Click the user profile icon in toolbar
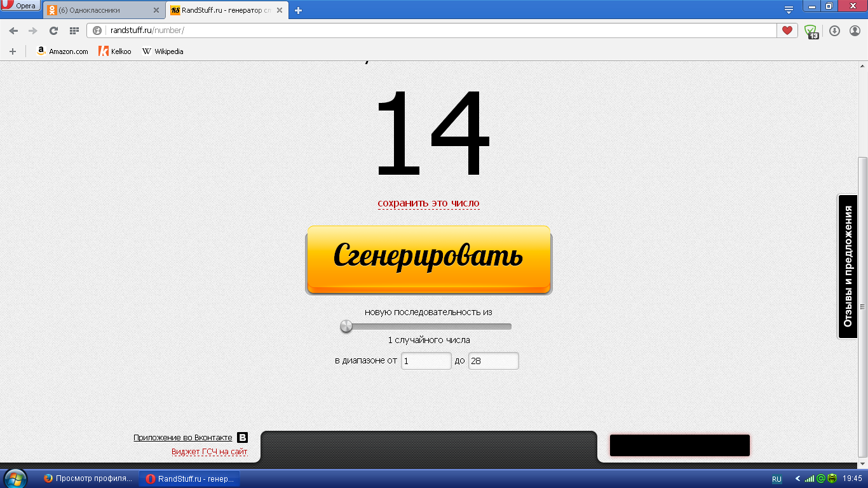868x488 pixels. (x=855, y=30)
